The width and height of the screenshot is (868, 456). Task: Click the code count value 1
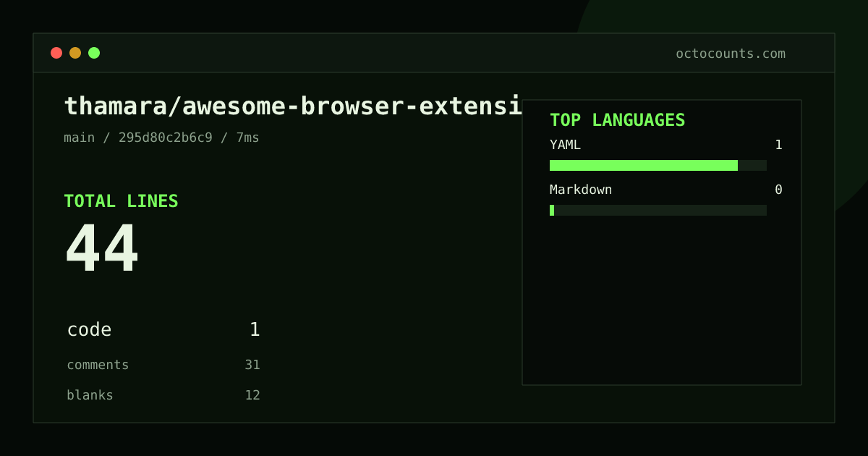[255, 330]
